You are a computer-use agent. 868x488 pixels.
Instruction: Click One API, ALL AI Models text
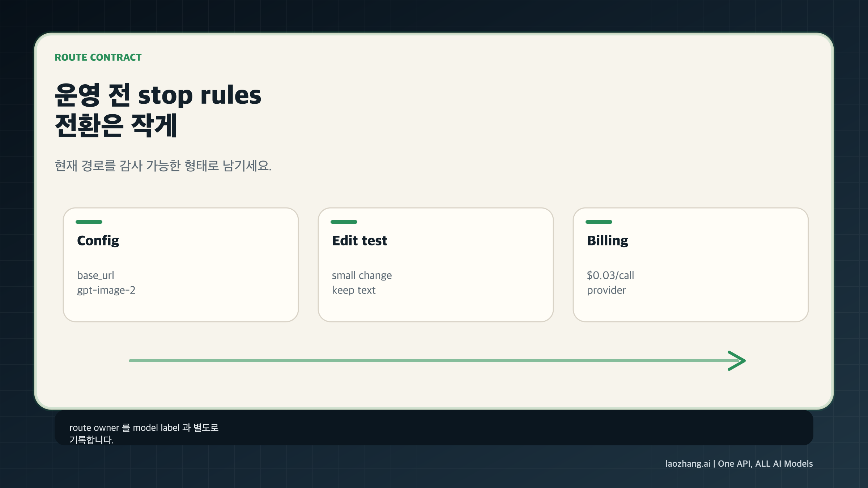click(765, 464)
